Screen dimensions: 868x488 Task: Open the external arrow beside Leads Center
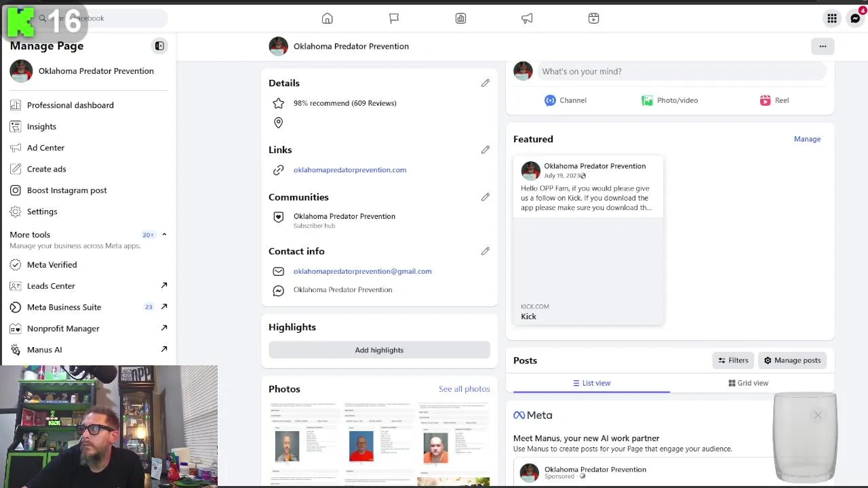coord(164,285)
